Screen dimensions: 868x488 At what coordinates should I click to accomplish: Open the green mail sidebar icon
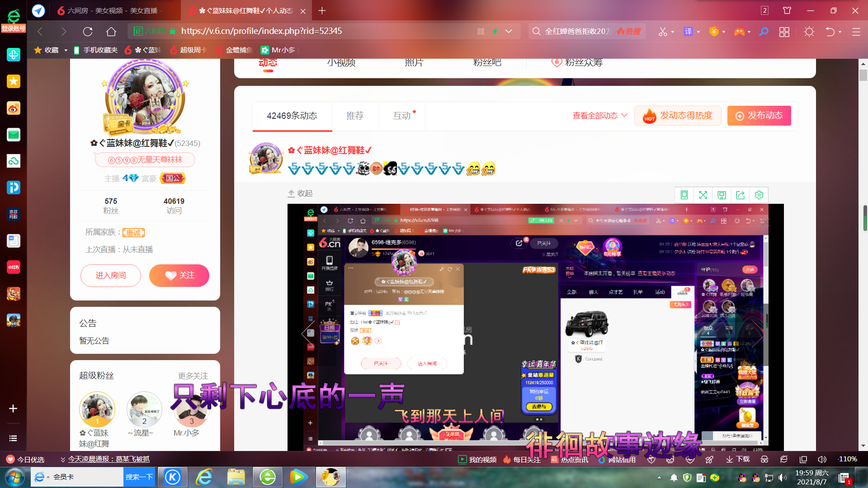click(14, 135)
